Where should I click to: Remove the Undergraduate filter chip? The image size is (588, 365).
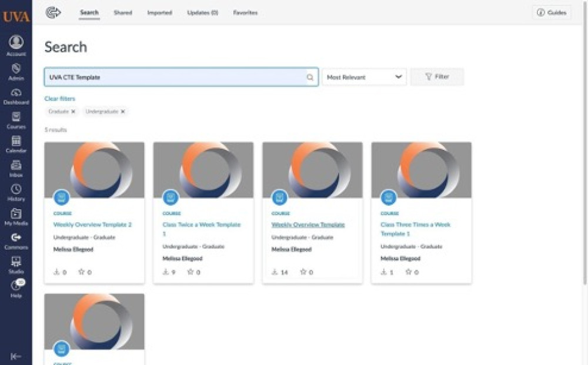[123, 111]
